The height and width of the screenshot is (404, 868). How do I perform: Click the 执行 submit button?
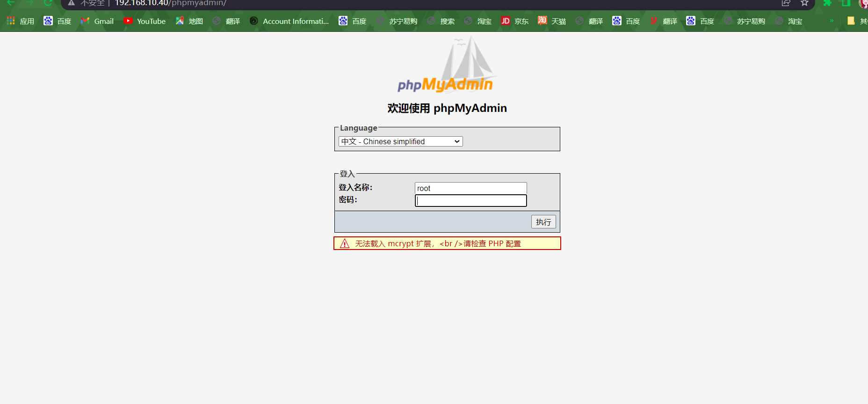(x=543, y=222)
